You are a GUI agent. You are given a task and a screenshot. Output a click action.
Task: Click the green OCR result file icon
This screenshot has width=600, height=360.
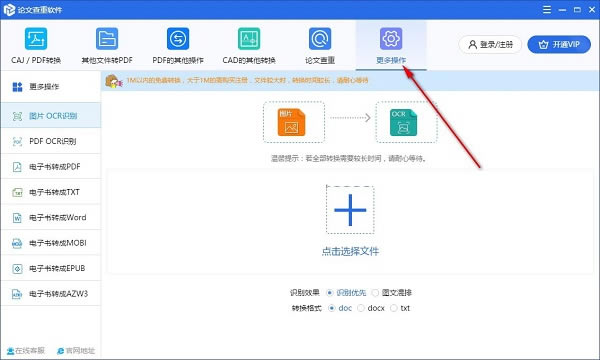[403, 122]
